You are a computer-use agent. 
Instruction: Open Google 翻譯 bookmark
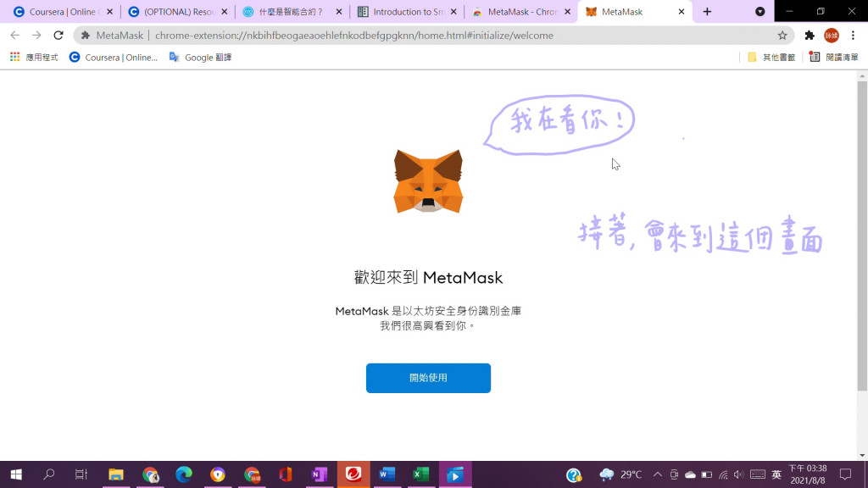[200, 57]
